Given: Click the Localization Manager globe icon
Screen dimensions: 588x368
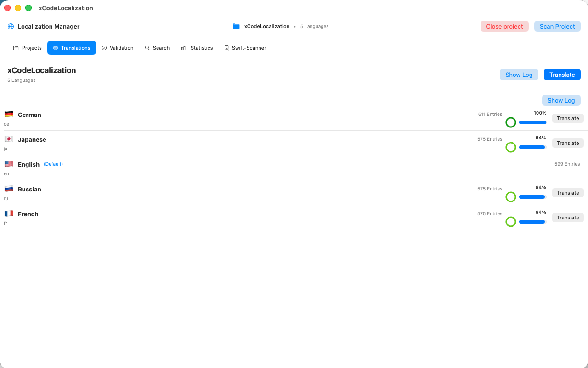Looking at the screenshot, I should (x=11, y=26).
